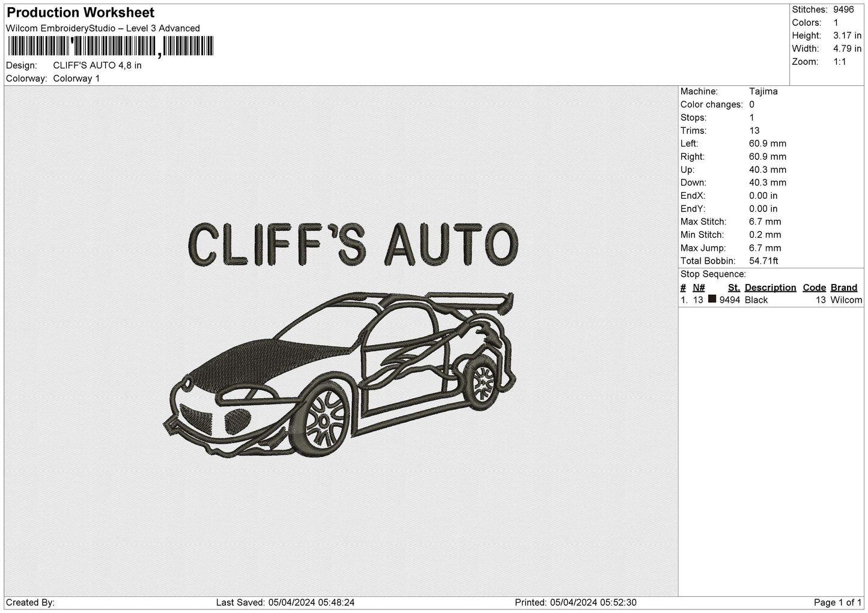Select the Min Stitch value 0.2 mm

pos(765,235)
